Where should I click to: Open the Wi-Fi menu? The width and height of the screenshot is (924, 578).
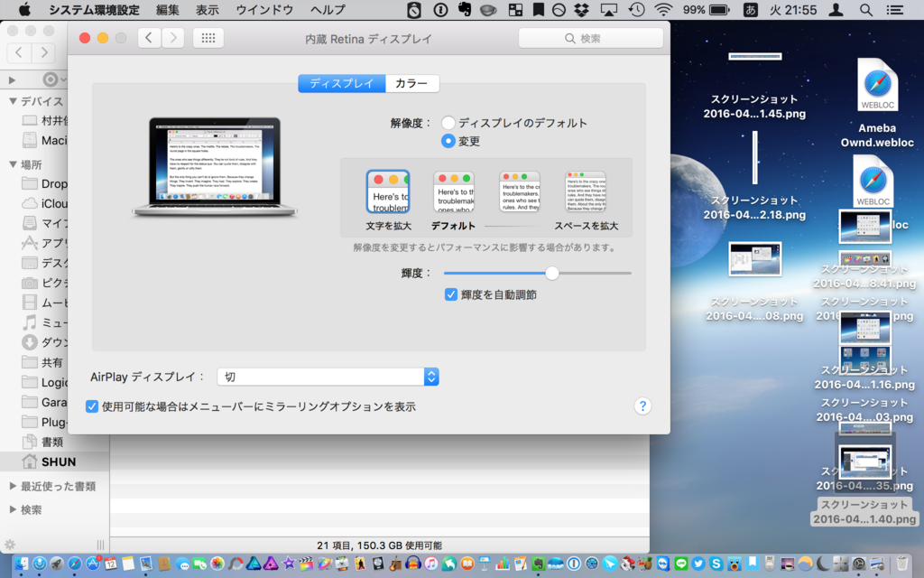click(663, 9)
